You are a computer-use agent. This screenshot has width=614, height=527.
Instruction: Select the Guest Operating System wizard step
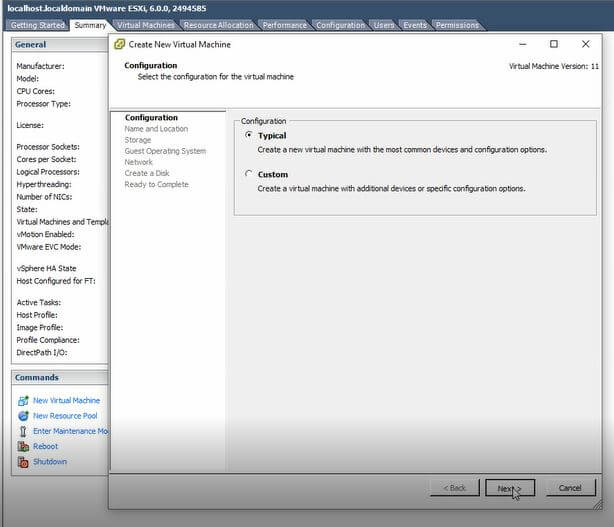pyautogui.click(x=165, y=151)
